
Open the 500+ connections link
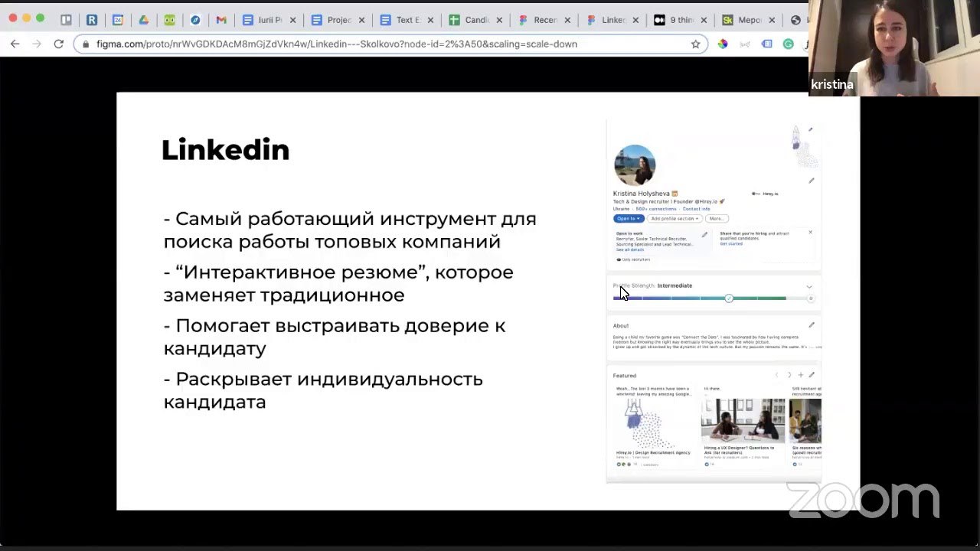click(656, 209)
